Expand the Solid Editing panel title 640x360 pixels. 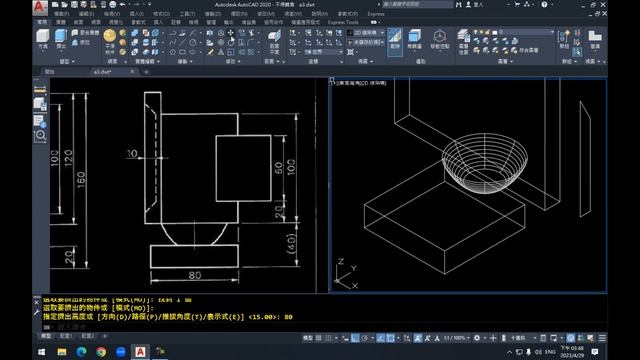coord(147,61)
